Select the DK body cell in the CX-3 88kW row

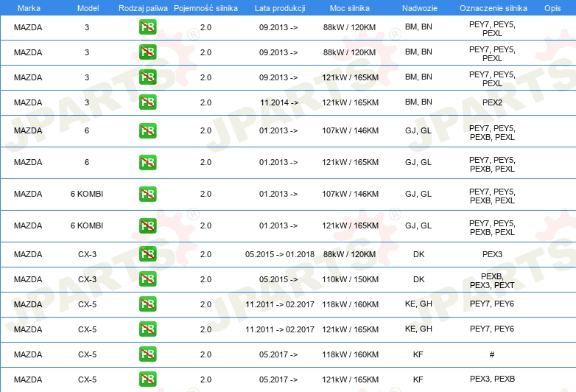[x=419, y=254]
